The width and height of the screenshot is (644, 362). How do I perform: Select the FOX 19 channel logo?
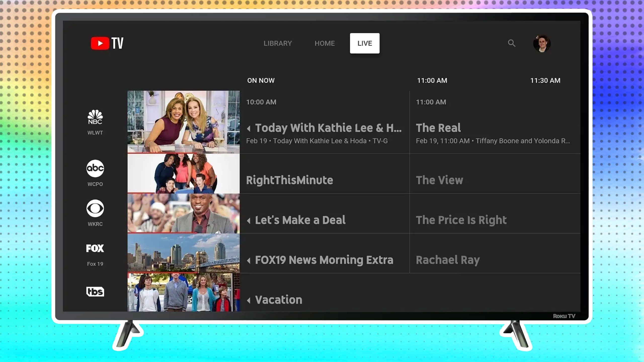(95, 248)
